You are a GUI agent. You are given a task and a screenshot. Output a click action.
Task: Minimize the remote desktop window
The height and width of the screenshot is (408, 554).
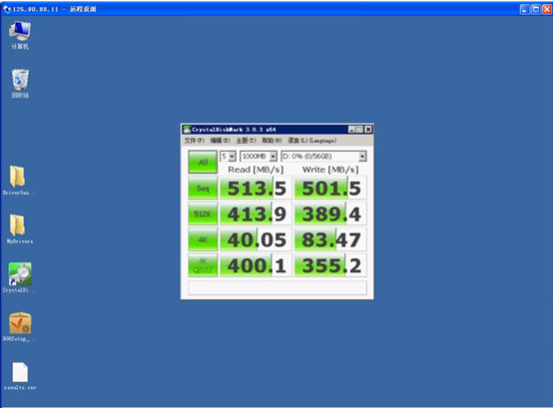525,10
